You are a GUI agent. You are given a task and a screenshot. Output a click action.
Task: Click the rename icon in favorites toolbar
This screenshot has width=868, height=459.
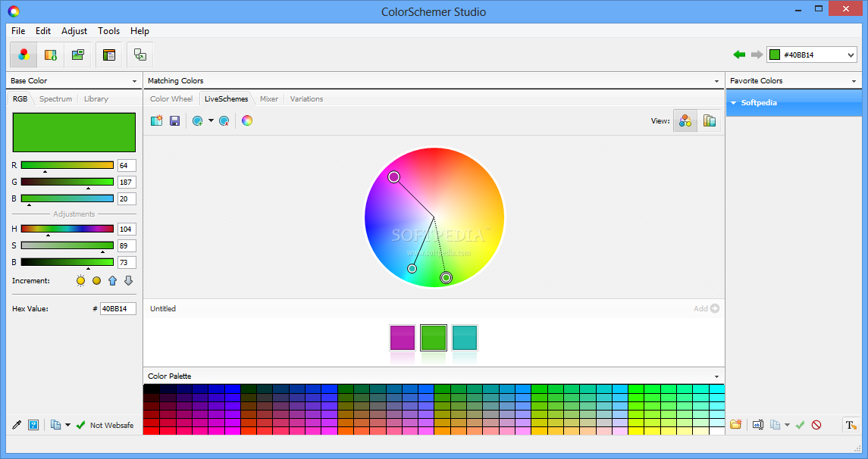(x=758, y=425)
